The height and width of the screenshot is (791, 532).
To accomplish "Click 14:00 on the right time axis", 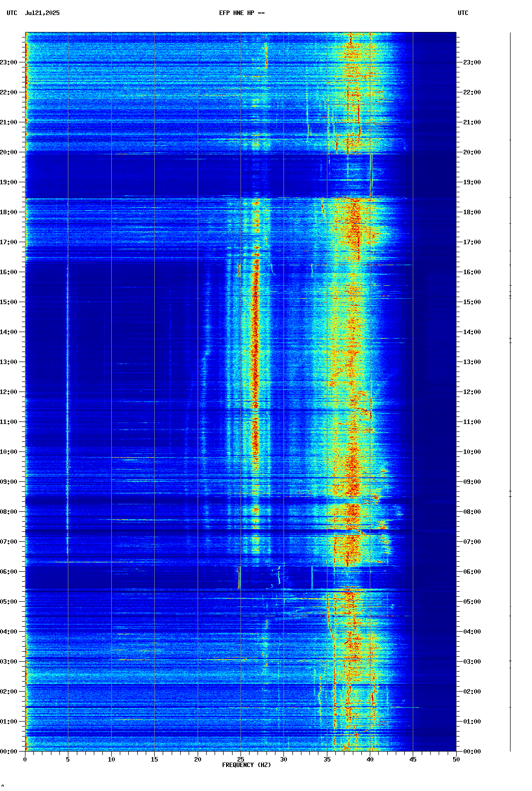I will click(x=472, y=332).
